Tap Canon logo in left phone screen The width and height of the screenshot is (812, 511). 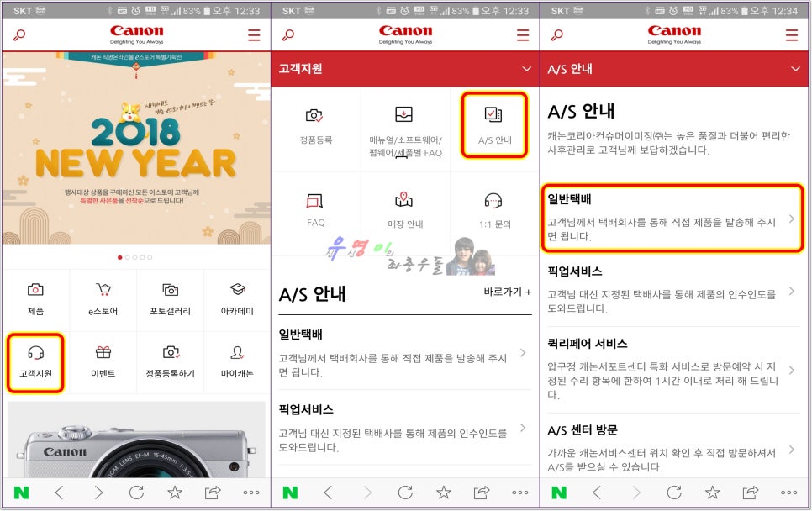pos(137,34)
